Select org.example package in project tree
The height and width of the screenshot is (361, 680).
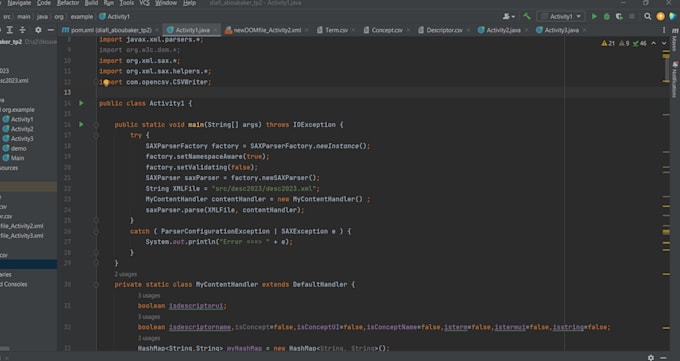point(17,110)
